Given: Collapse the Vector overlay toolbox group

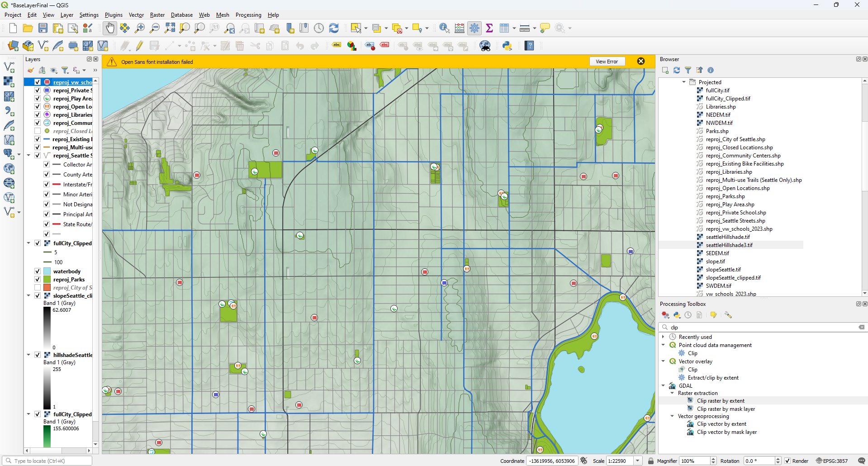Looking at the screenshot, I should [x=663, y=361].
